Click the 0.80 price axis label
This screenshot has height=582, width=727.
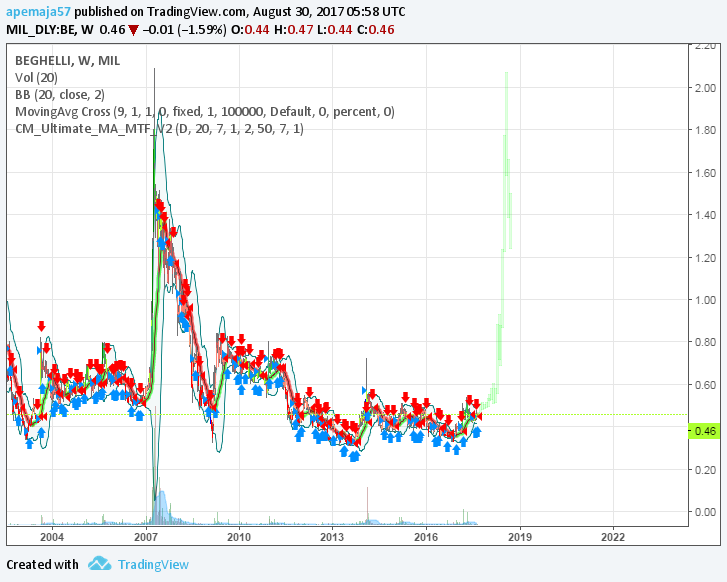[x=705, y=342]
